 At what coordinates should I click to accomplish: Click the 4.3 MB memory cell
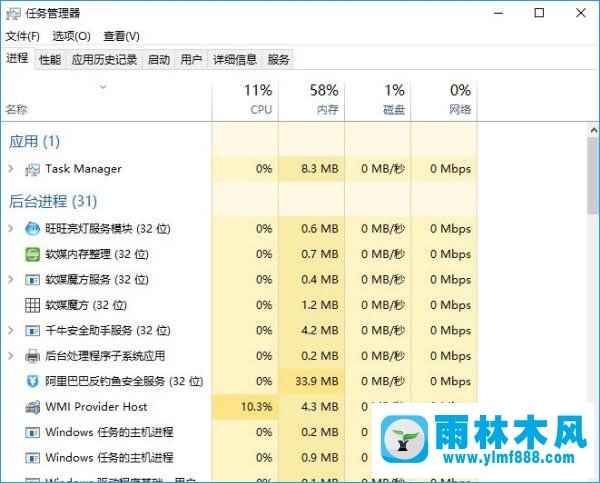311,407
